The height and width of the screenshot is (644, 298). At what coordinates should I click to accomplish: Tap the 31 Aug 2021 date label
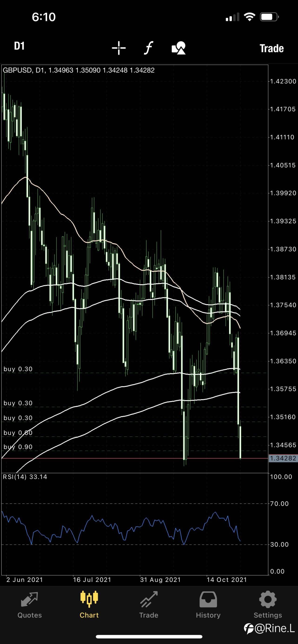pos(160,580)
